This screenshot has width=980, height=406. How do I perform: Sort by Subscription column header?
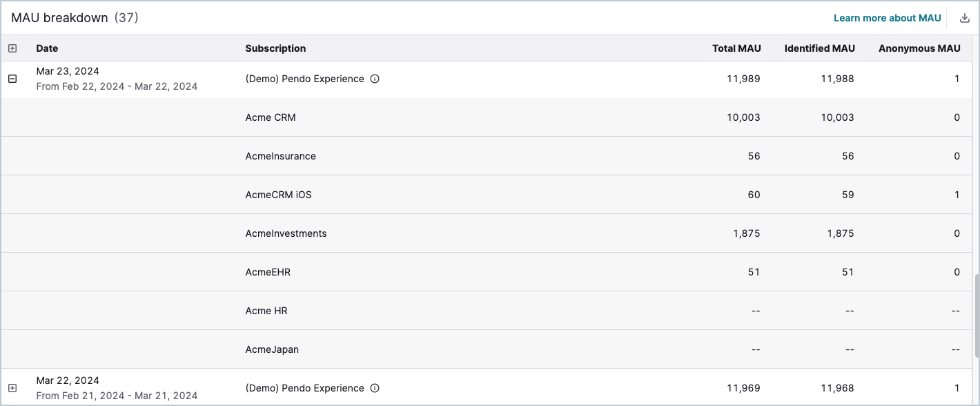[275, 48]
